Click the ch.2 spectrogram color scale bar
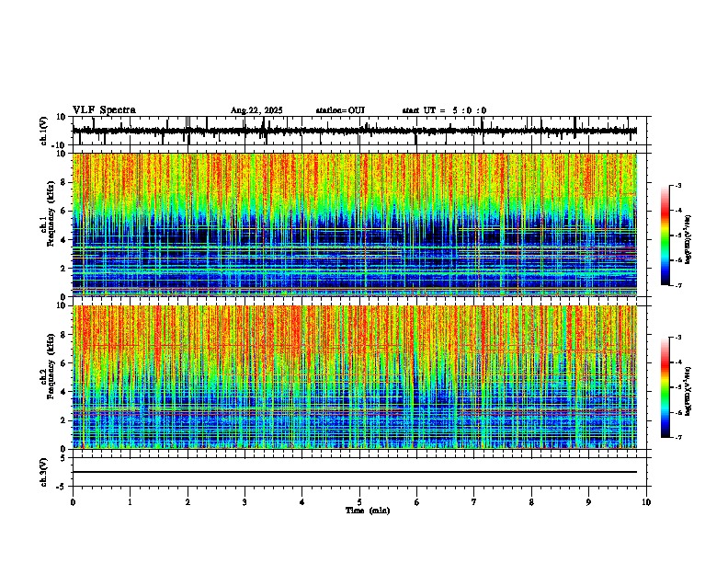The image size is (728, 563). pyautogui.click(x=665, y=387)
